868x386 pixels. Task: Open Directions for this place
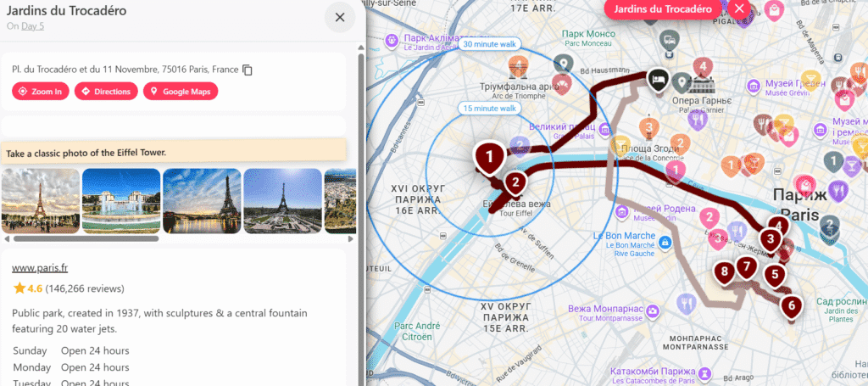[106, 92]
